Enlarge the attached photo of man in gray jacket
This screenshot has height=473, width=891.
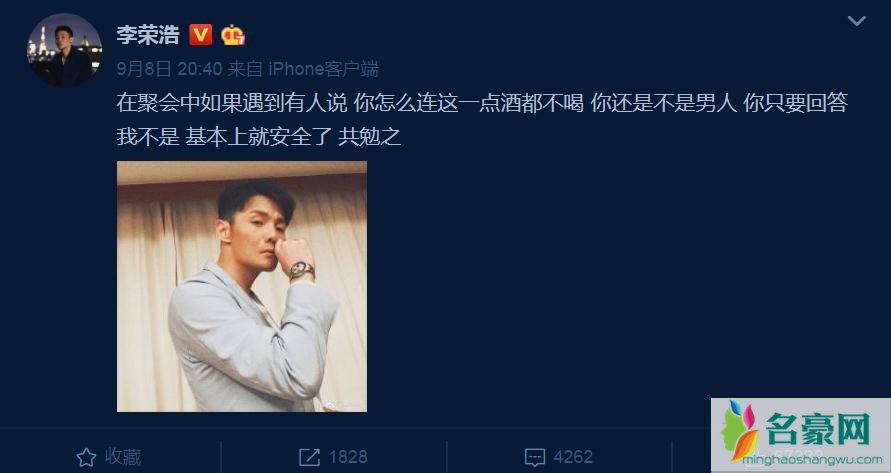click(x=242, y=286)
